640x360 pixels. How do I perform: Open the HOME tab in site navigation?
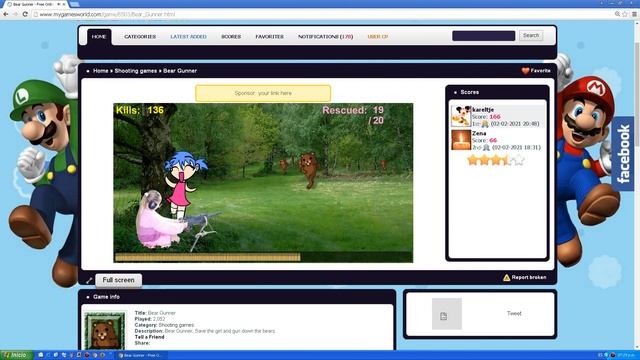pos(99,37)
